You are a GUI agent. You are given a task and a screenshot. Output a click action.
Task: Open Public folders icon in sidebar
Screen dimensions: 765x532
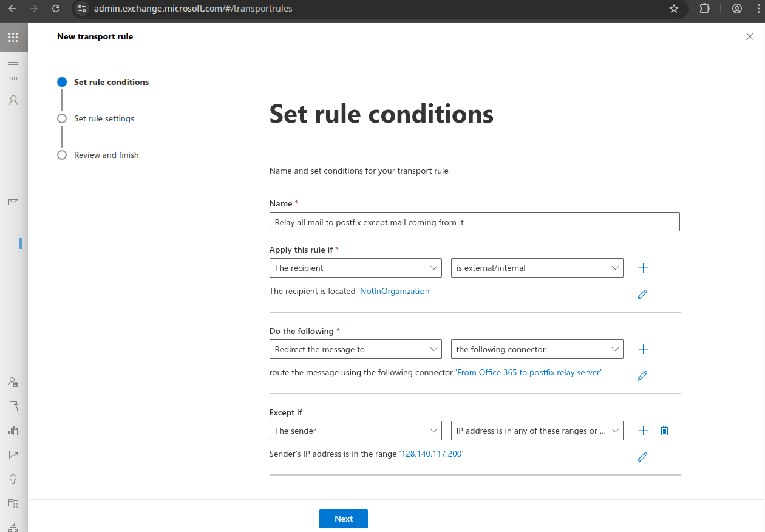pyautogui.click(x=13, y=503)
